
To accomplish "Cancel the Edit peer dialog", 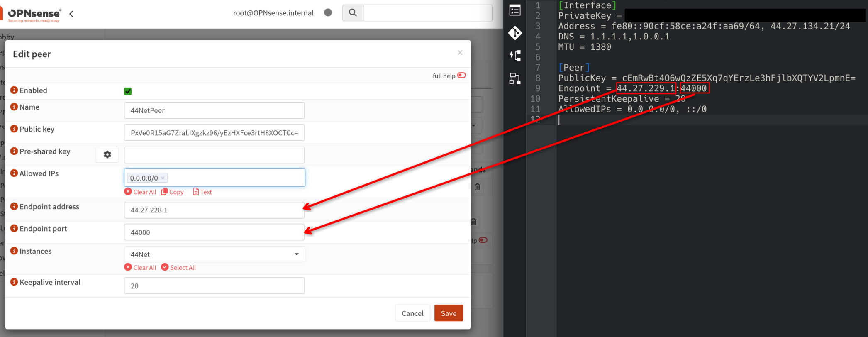I will click(x=412, y=313).
